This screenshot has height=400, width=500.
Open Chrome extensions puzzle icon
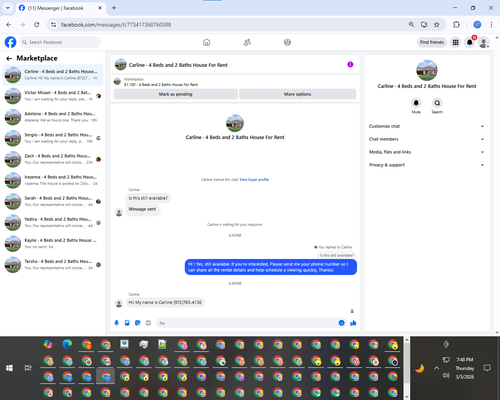pos(456,24)
